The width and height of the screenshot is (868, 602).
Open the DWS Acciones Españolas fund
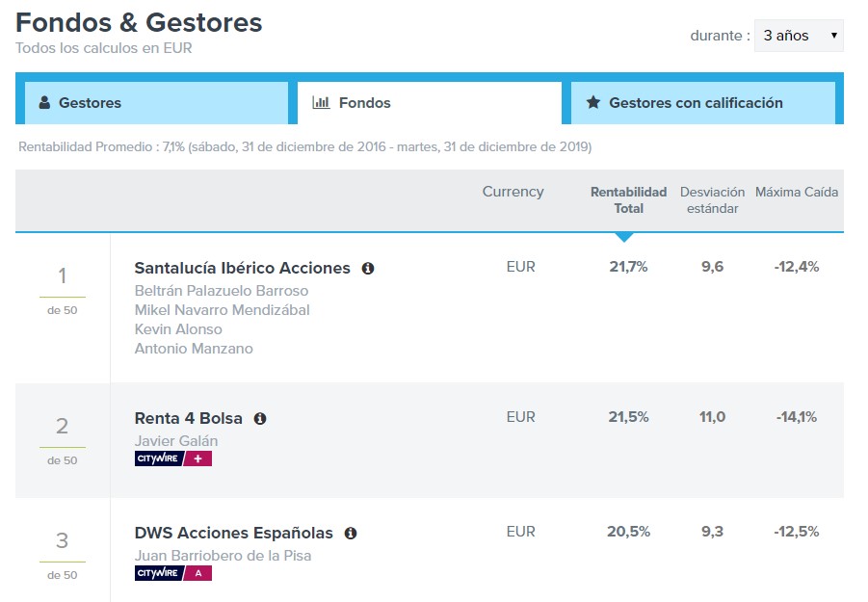coord(233,534)
